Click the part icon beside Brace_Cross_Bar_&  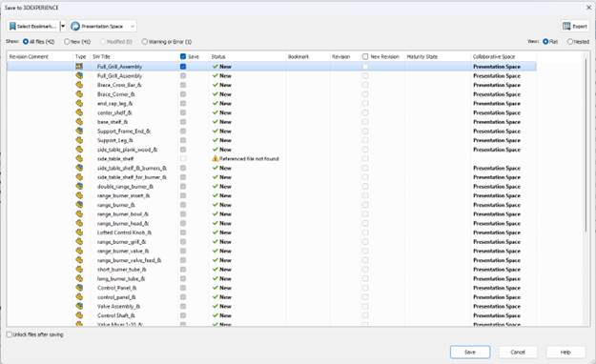pos(79,85)
